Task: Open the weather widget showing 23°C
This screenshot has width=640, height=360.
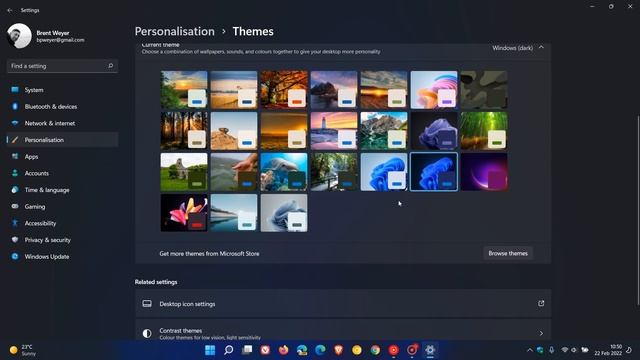Action: [x=24, y=350]
